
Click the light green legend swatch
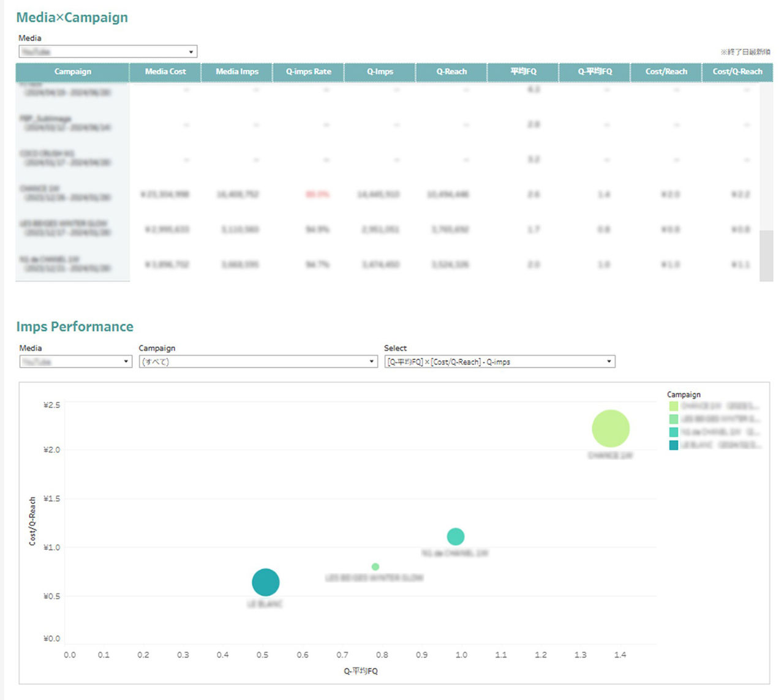(x=674, y=406)
